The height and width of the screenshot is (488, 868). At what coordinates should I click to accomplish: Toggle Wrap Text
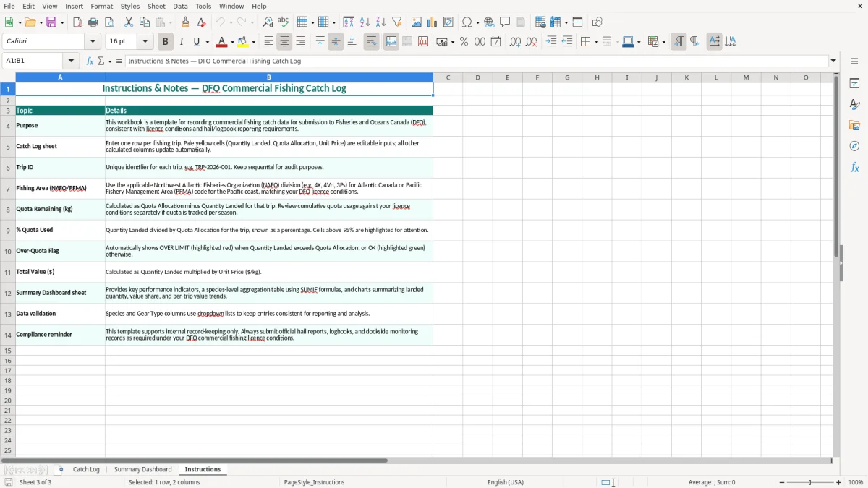pos(372,42)
